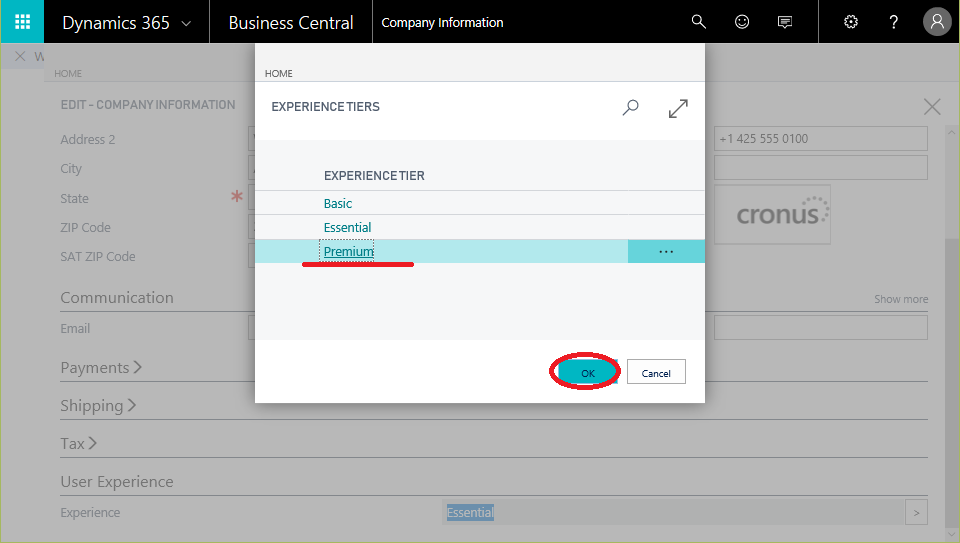This screenshot has height=543, width=960.
Task: Search within Experience Tiers dialog
Action: pyautogui.click(x=630, y=108)
